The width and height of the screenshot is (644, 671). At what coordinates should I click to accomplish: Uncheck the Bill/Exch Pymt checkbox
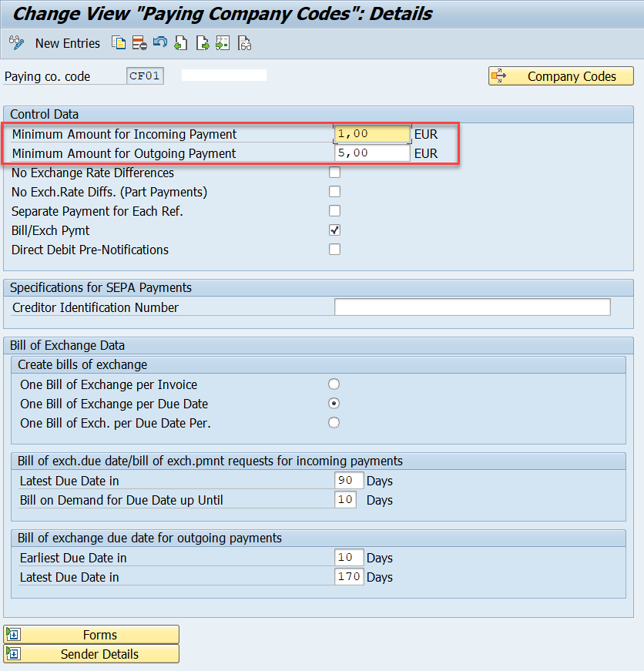click(x=334, y=230)
